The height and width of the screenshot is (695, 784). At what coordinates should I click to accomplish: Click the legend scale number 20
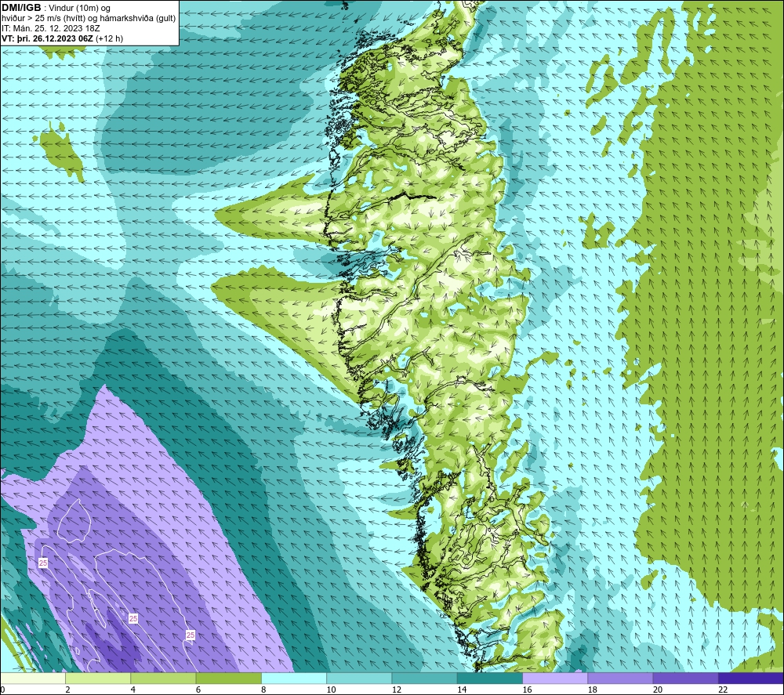pyautogui.click(x=658, y=690)
